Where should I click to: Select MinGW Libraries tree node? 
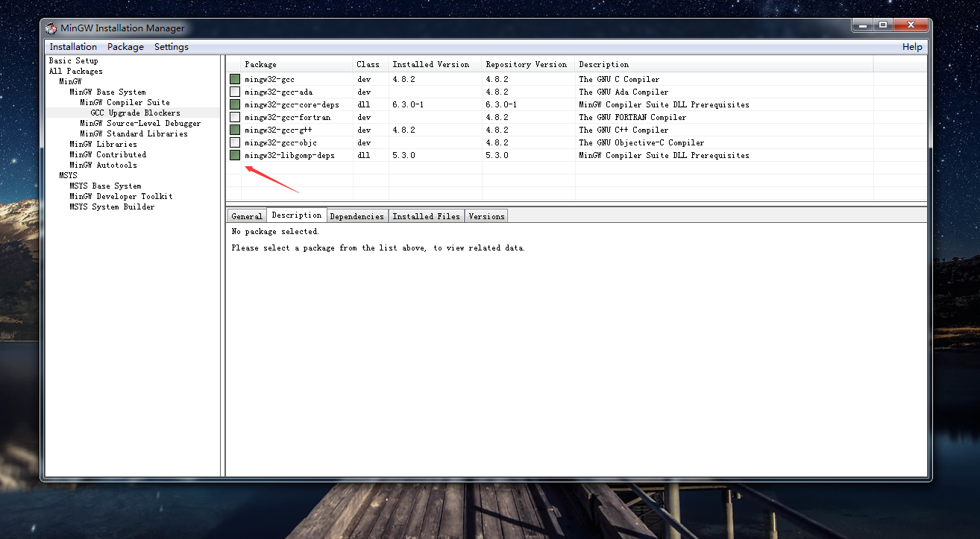(103, 144)
